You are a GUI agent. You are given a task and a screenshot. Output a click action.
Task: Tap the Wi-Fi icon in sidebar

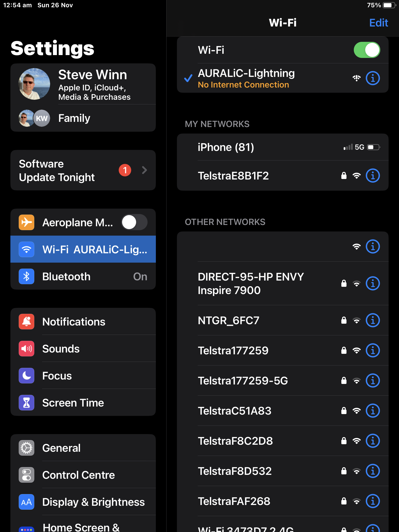pos(26,249)
